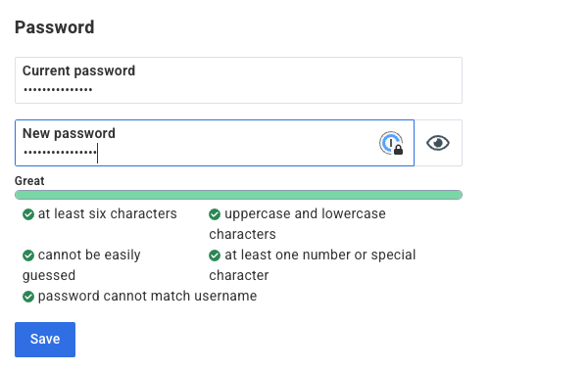The image size is (588, 371).
Task: Focus the New password field
Action: tap(215, 143)
